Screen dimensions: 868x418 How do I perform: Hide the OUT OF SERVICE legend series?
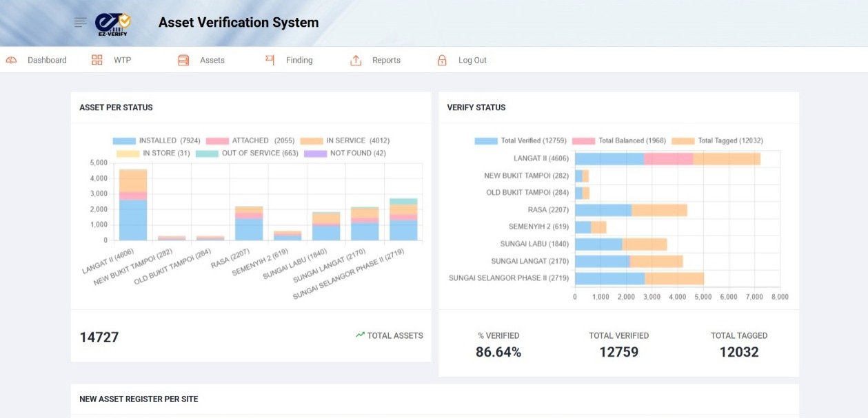(x=247, y=153)
